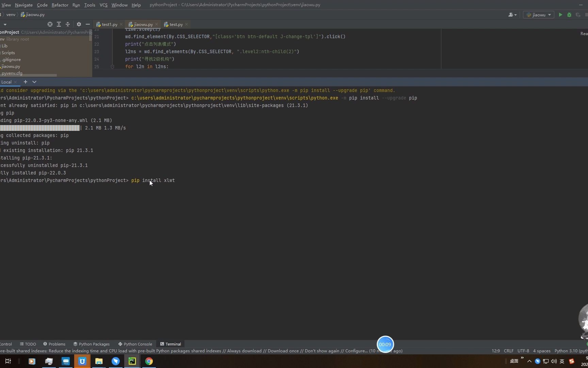Show hidden system tray icons
Viewport: 588px width, 368px height.
tap(529, 361)
